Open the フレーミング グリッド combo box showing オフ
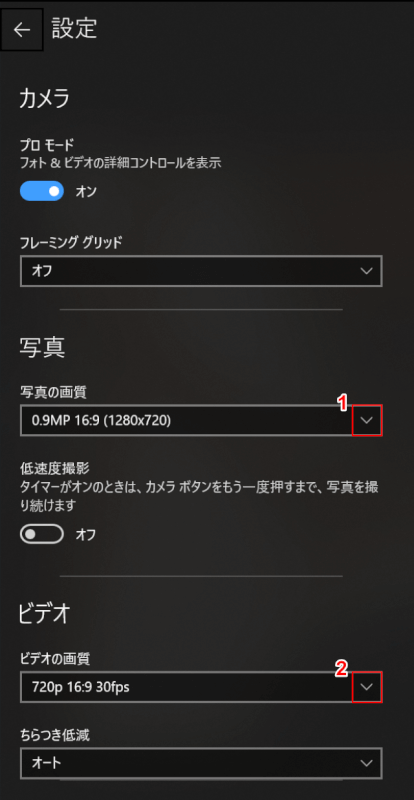The width and height of the screenshot is (414, 800). 201,271
